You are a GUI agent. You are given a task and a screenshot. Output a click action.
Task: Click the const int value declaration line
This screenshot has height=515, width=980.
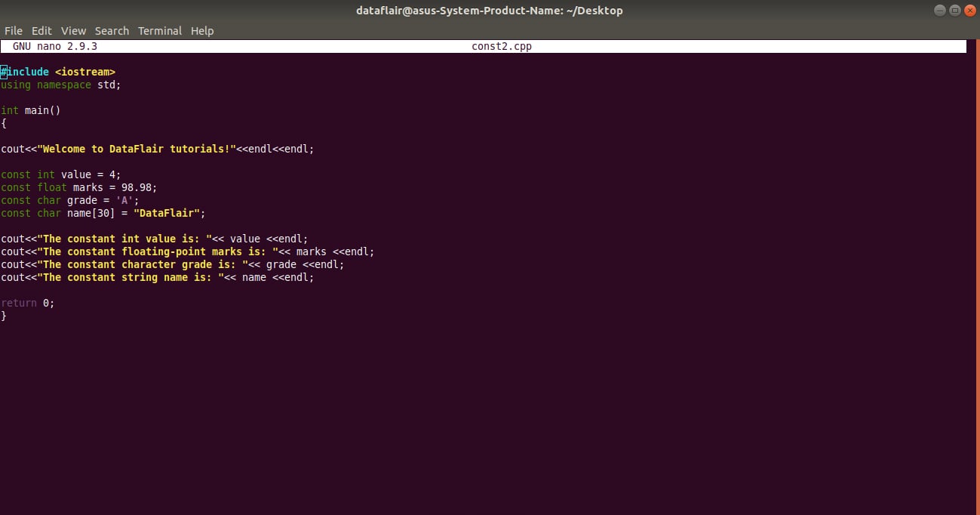(x=60, y=174)
